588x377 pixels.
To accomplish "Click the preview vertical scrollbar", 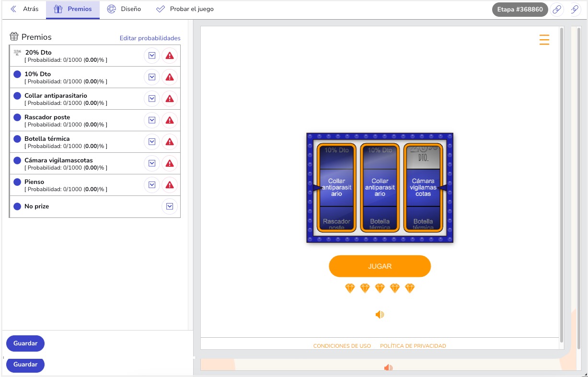I will (562, 184).
